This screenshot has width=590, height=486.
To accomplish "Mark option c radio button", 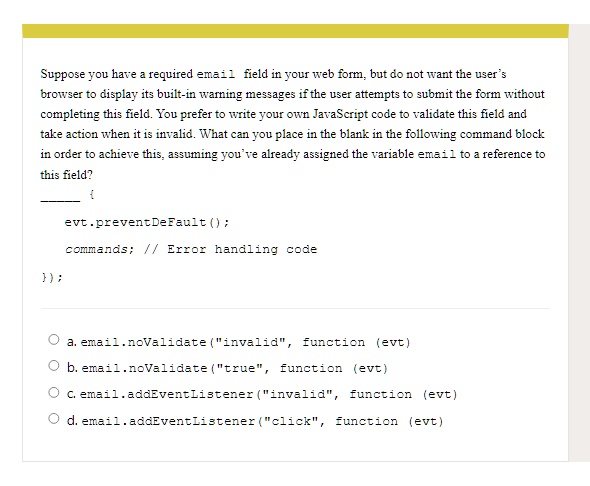I will tap(54, 393).
